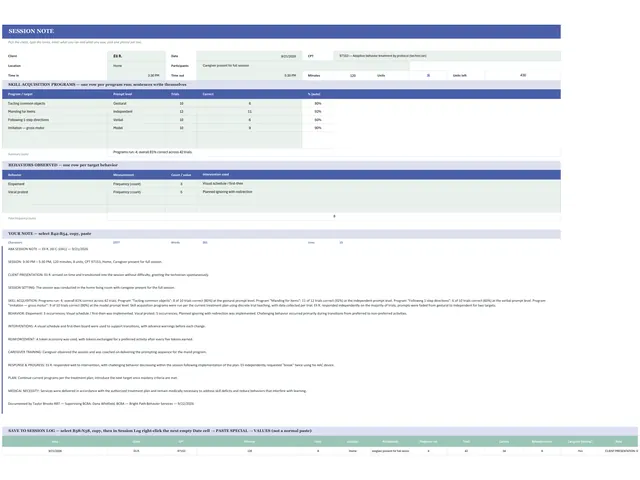This screenshot has height=480, width=640.
Task: Open the Location cell showing "Home"
Action: coord(136,66)
